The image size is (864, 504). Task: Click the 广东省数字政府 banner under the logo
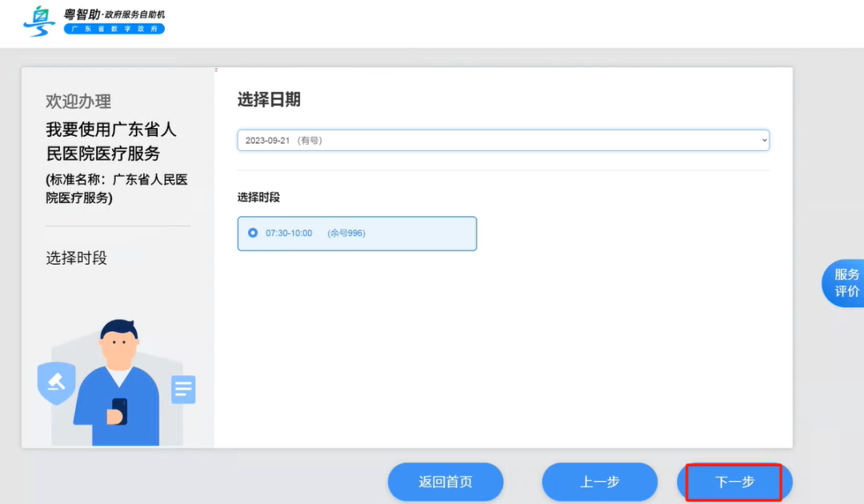point(114,28)
